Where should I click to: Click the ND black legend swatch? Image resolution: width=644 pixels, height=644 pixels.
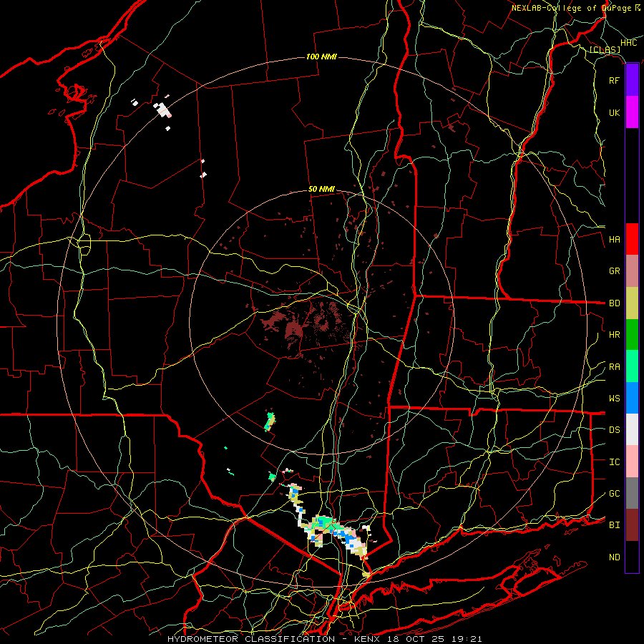(x=632, y=557)
